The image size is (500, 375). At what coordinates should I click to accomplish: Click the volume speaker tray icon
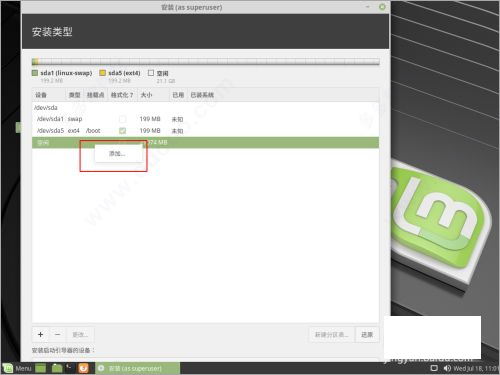click(x=447, y=368)
